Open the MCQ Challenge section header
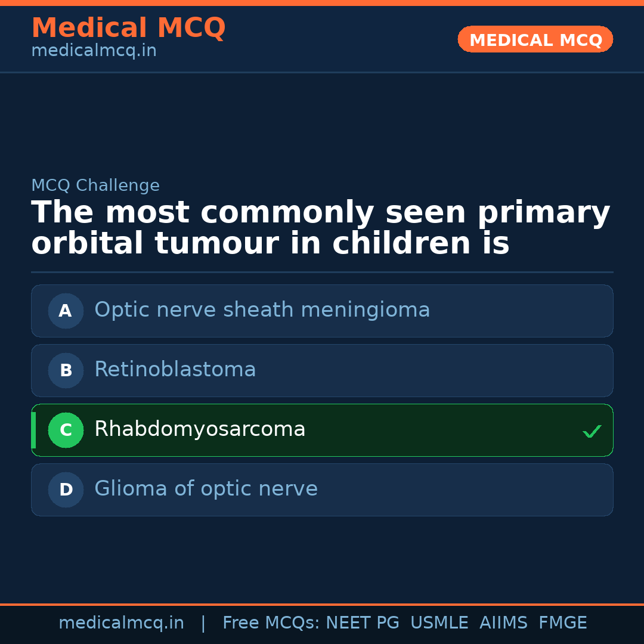Screen dimensions: 644x644 point(95,185)
